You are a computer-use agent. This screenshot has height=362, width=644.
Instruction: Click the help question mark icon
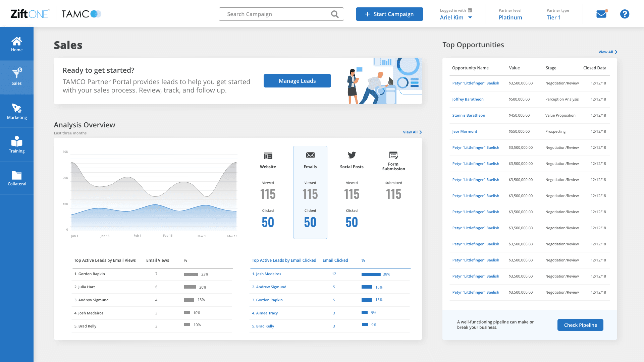coord(625,14)
